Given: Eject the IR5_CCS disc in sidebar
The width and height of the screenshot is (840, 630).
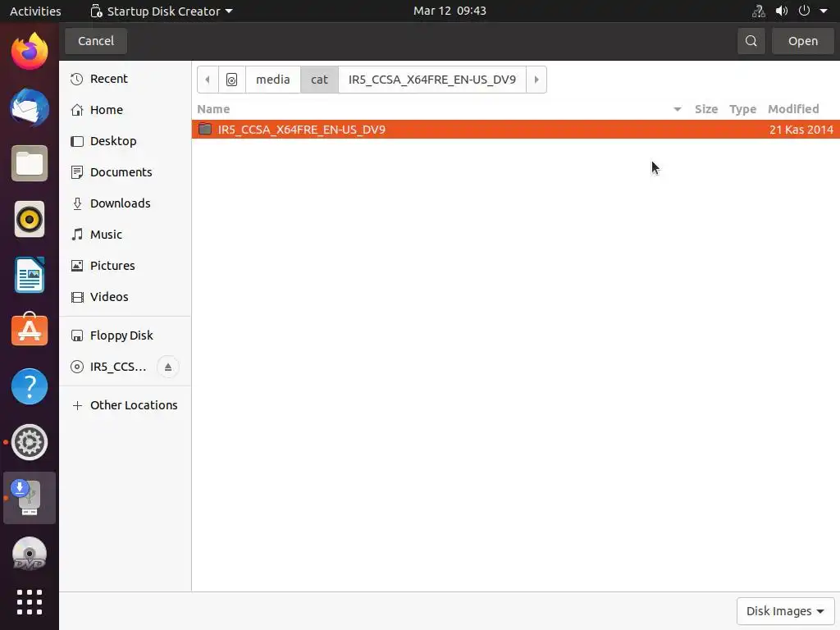Looking at the screenshot, I should point(167,367).
